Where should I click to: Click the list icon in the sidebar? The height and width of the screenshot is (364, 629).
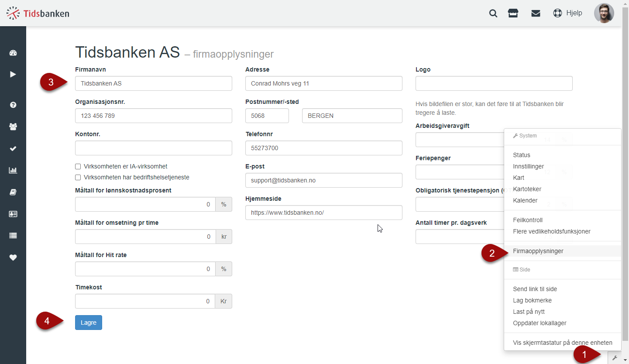pos(13,236)
